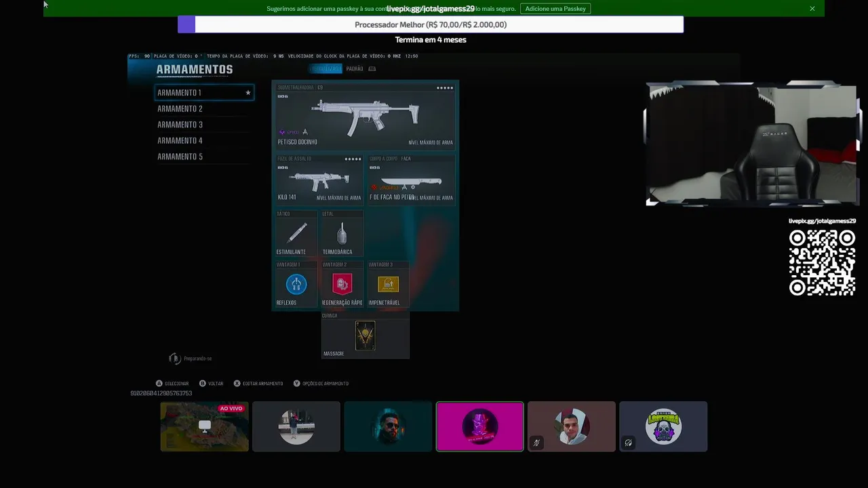
Task: Click the webcam overlay showing gaming chair
Action: [x=751, y=144]
